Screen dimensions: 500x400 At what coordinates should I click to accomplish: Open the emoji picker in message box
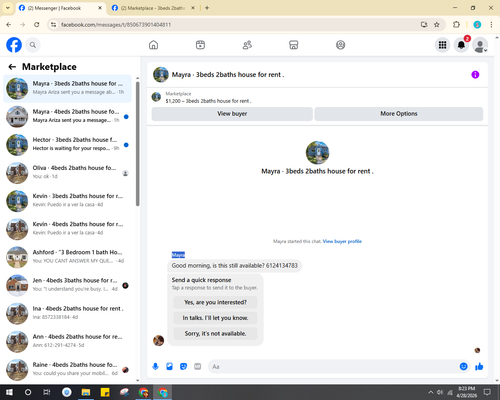[x=463, y=367]
